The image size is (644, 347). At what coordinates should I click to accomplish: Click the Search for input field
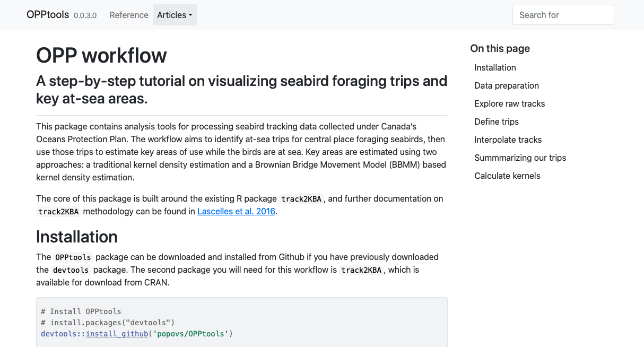[563, 15]
